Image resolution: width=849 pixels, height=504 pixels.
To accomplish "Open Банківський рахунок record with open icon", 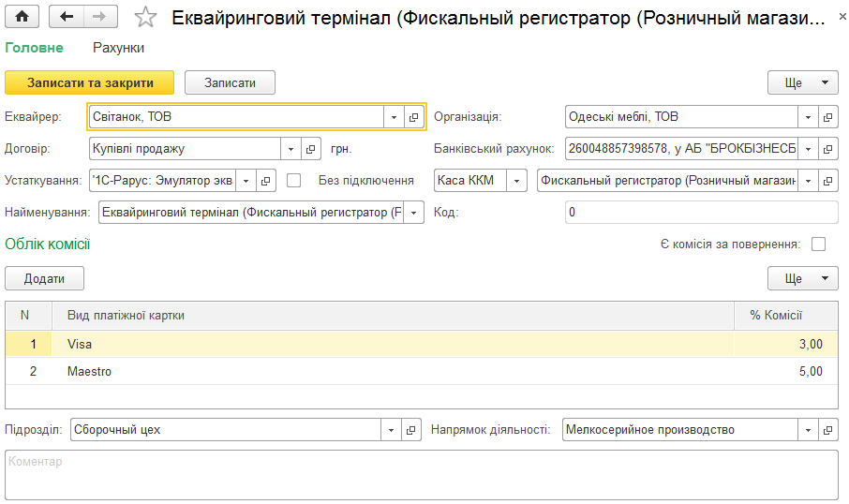I will [827, 149].
